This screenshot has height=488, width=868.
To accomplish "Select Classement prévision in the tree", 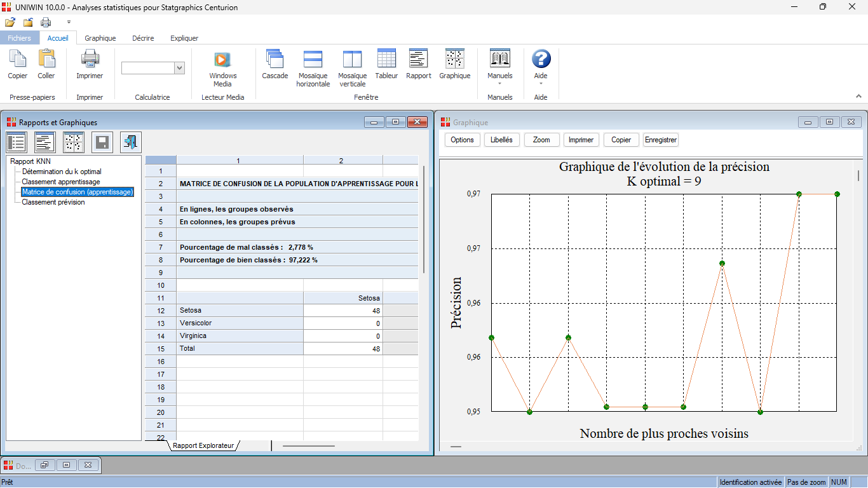I will [53, 202].
